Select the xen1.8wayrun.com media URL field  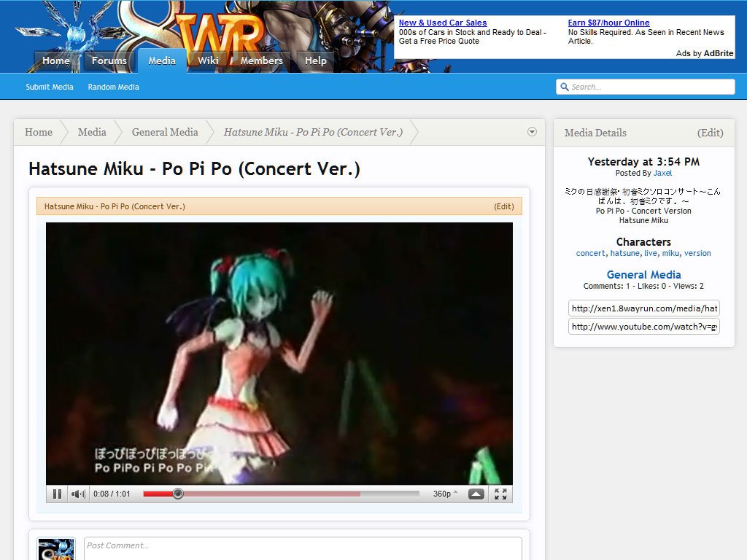click(643, 308)
